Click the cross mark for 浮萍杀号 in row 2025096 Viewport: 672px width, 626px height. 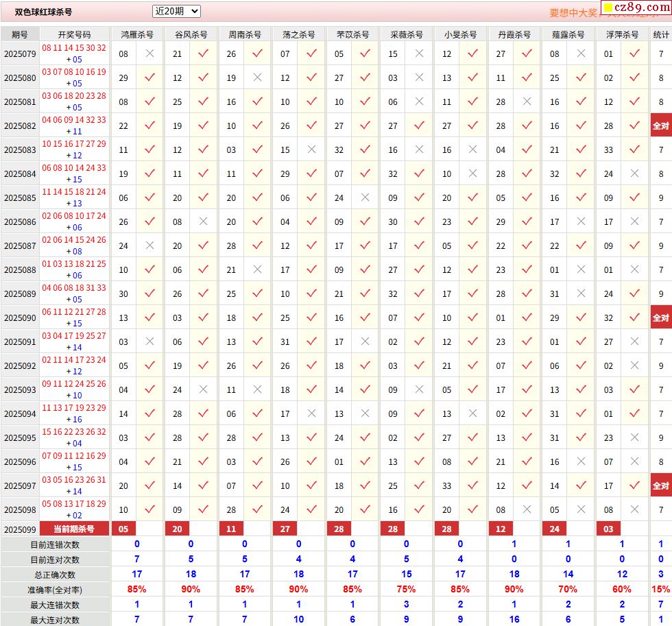click(x=634, y=461)
